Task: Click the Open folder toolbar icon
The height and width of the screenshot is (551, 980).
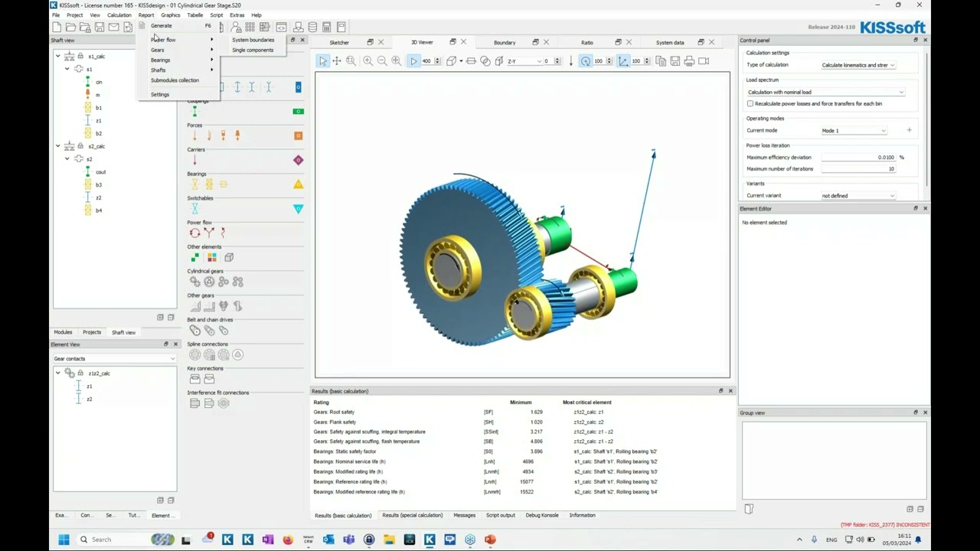Action: click(70, 28)
